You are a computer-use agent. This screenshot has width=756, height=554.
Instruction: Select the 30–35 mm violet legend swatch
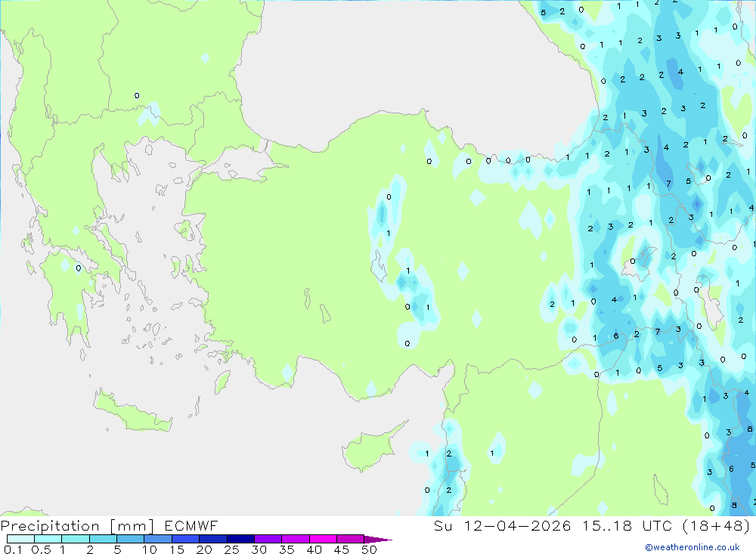(x=268, y=539)
